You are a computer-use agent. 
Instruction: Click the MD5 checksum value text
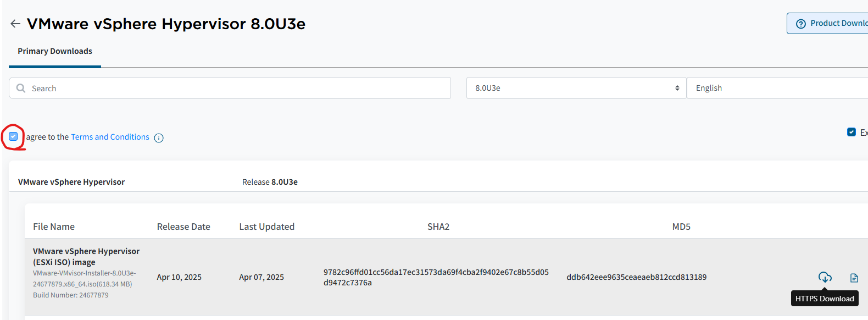pos(636,277)
